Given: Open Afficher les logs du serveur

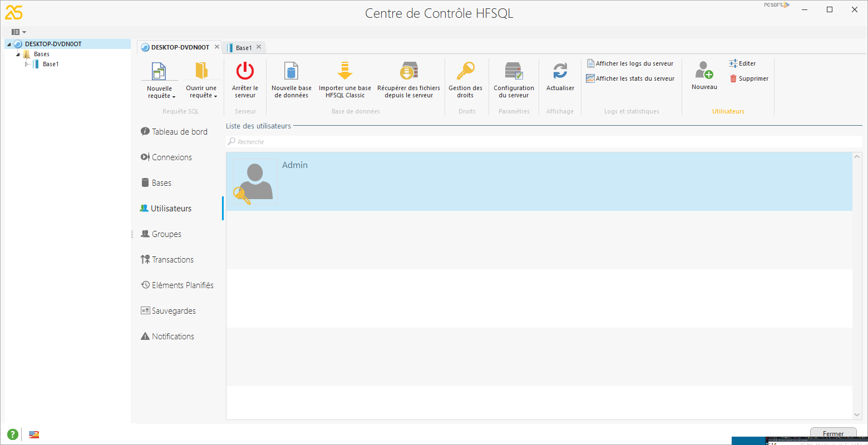Looking at the screenshot, I should pyautogui.click(x=629, y=63).
